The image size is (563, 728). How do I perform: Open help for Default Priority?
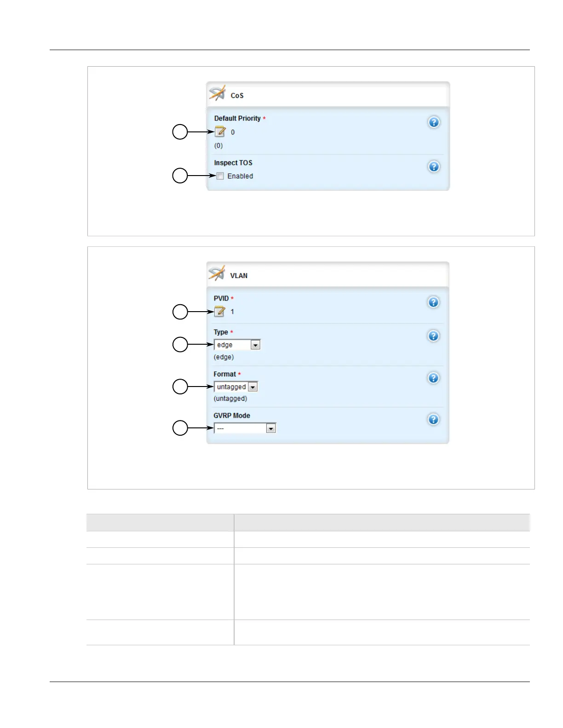point(434,122)
